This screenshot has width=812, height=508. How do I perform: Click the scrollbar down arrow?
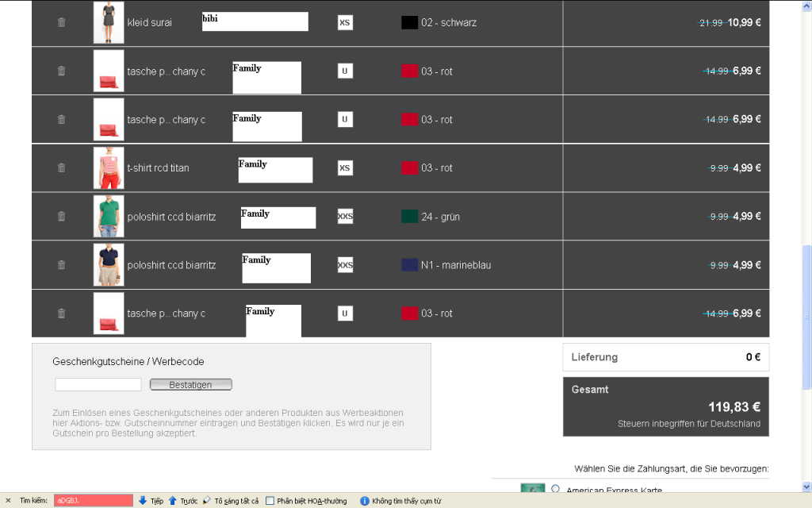coord(806,486)
